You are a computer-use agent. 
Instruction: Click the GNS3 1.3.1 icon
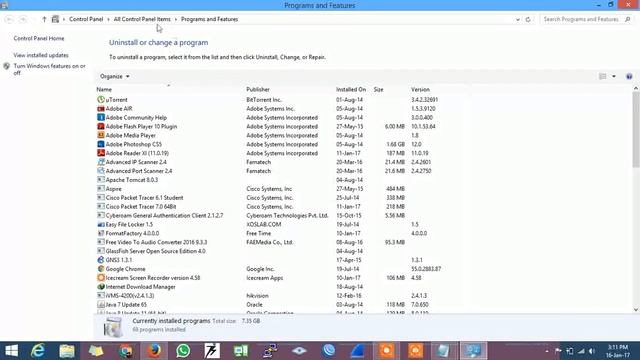coord(101,260)
